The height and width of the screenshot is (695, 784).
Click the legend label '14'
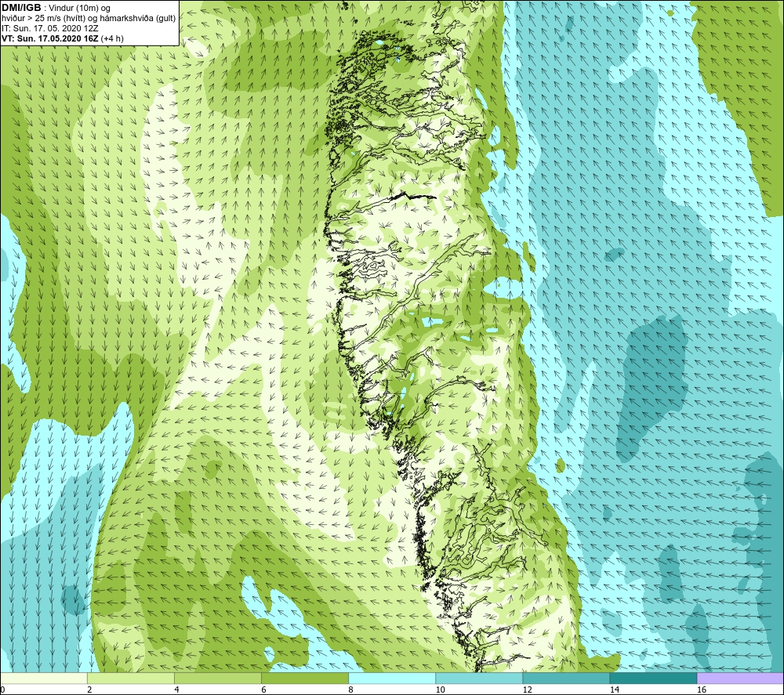click(614, 690)
